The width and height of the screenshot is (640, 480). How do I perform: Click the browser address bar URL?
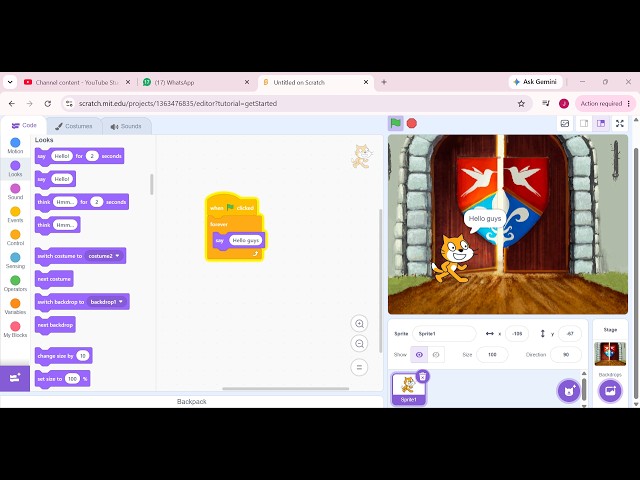coord(178,104)
